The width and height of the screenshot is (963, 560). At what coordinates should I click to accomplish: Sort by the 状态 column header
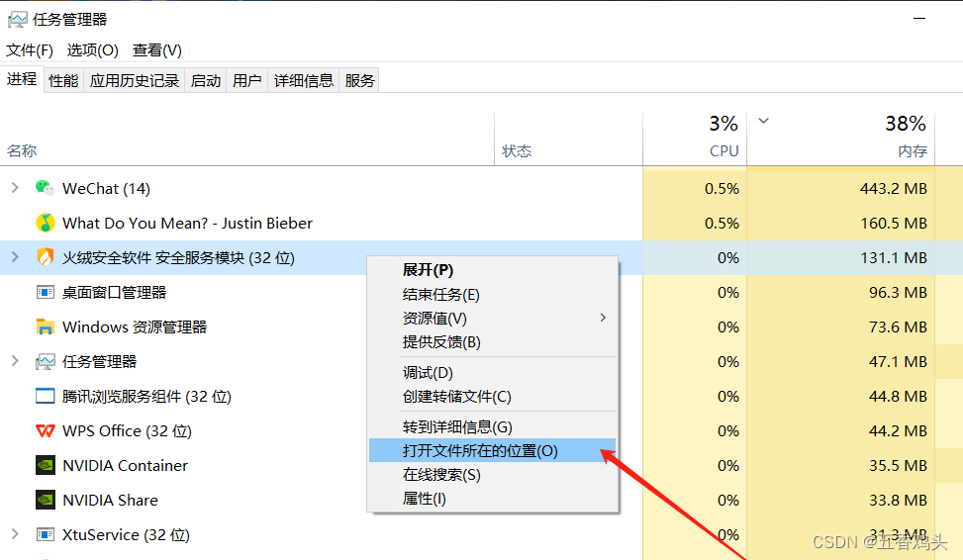point(569,140)
